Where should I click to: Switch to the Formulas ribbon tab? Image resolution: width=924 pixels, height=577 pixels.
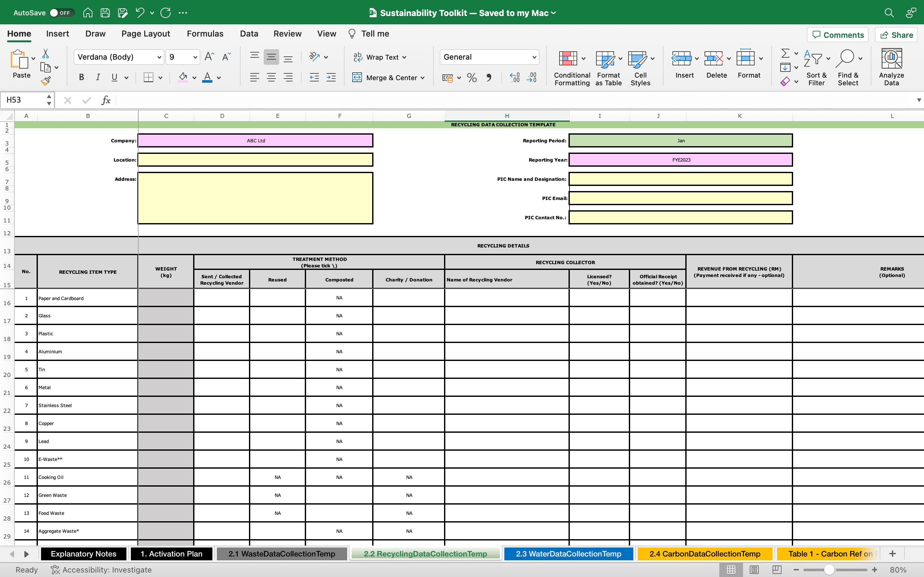click(205, 34)
